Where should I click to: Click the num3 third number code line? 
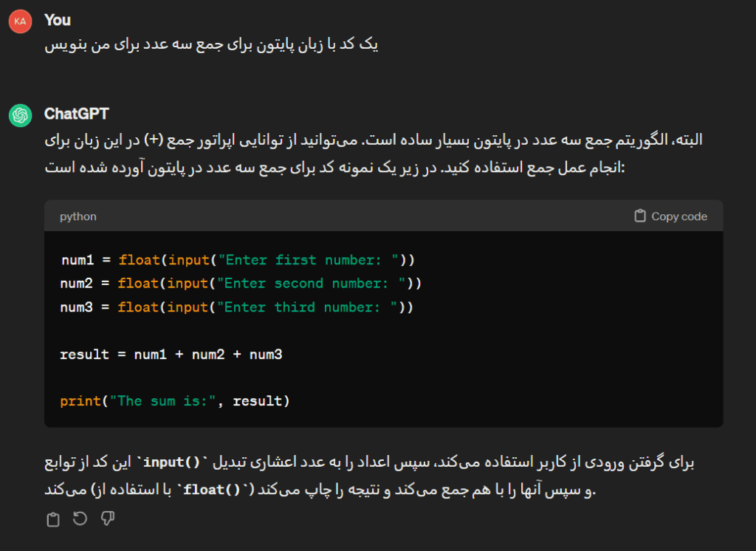tap(237, 307)
